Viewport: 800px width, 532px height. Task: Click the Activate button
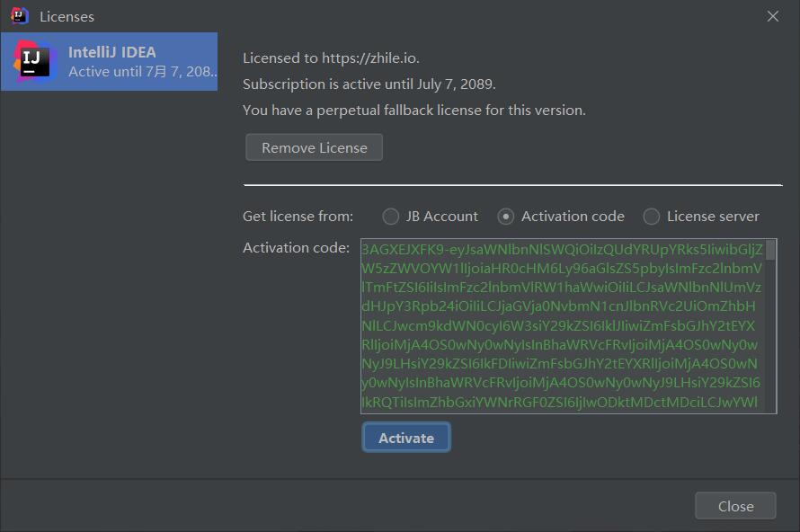(406, 438)
